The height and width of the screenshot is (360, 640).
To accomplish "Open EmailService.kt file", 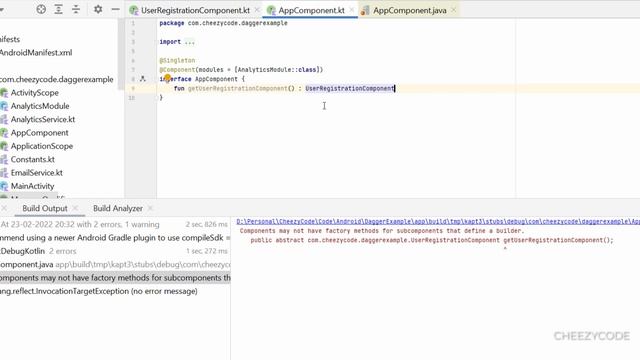I will pos(37,173).
